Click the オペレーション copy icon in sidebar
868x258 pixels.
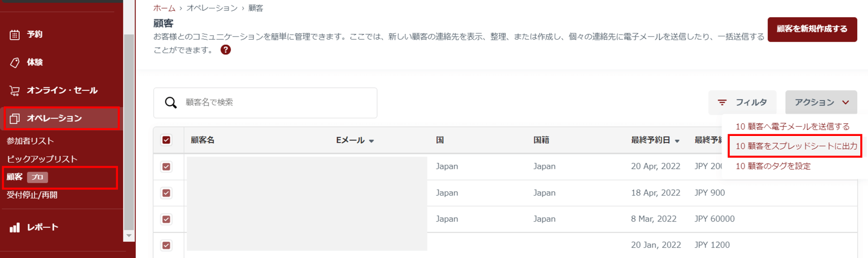[14, 118]
